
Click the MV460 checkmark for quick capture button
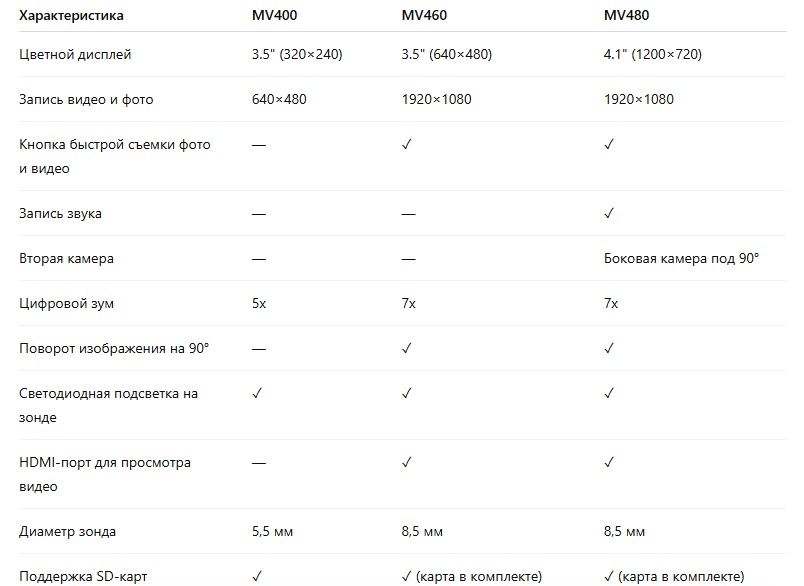[407, 145]
